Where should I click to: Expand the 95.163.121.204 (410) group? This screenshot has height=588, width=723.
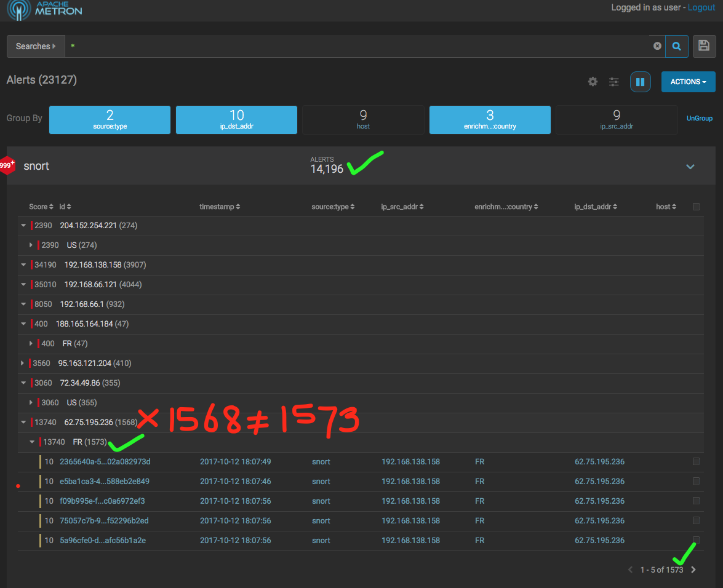pos(22,363)
